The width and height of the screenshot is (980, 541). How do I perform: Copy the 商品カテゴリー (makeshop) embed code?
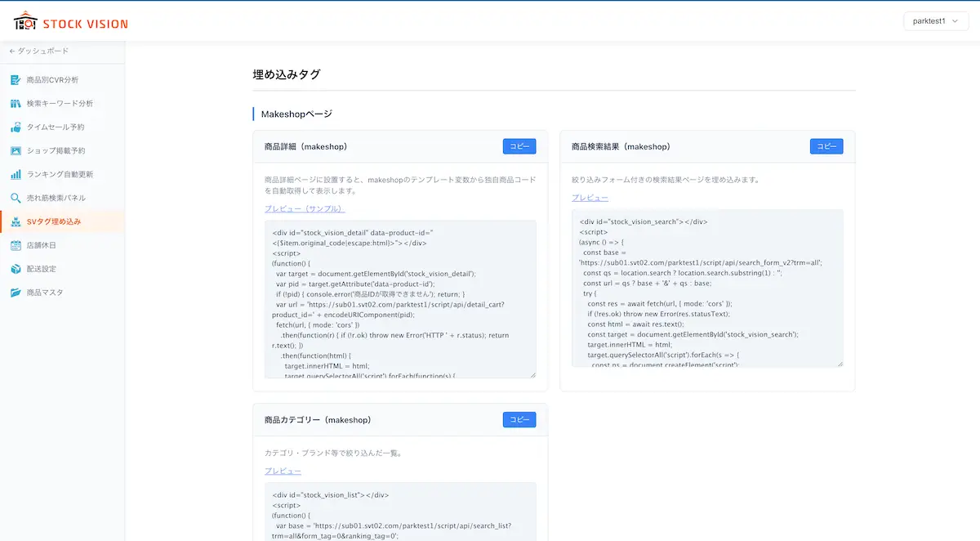tap(519, 419)
